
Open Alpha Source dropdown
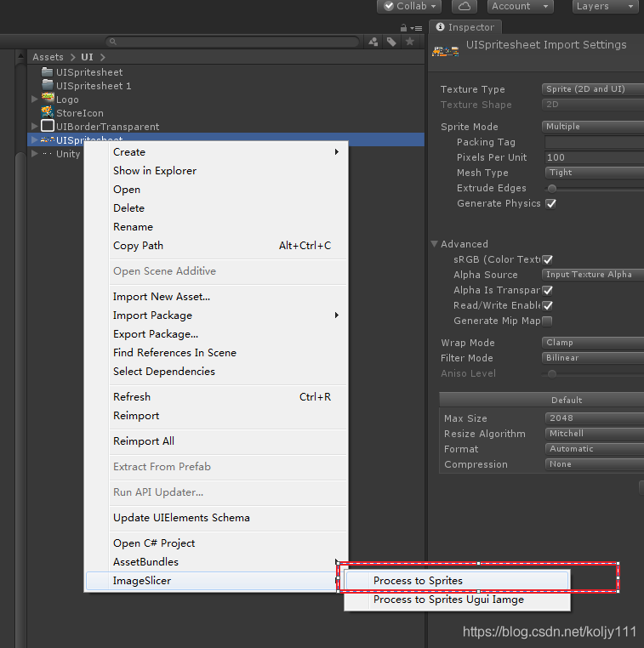593,275
